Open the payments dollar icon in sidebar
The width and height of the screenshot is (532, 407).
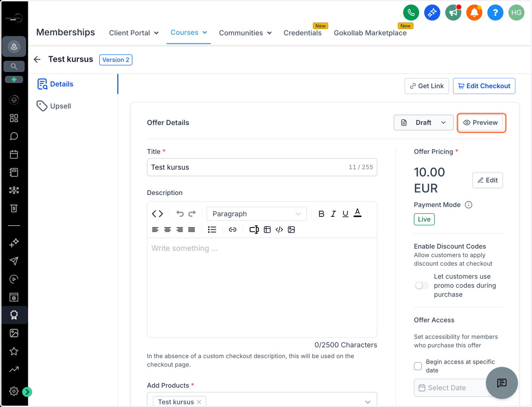pyautogui.click(x=14, y=208)
